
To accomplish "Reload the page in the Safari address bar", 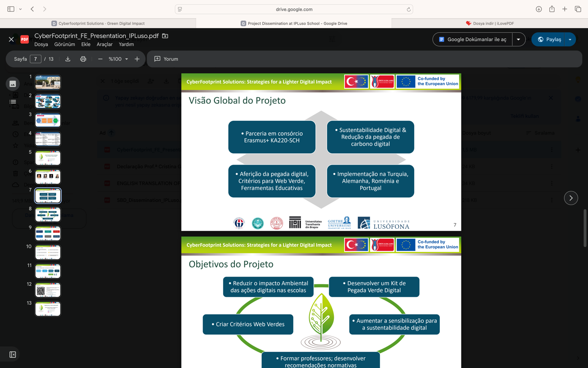I will pos(409,9).
